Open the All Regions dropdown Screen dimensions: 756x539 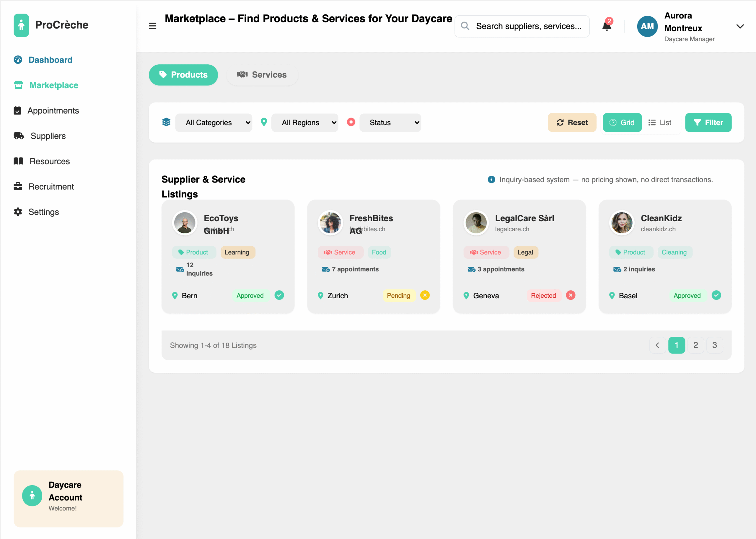[305, 123]
